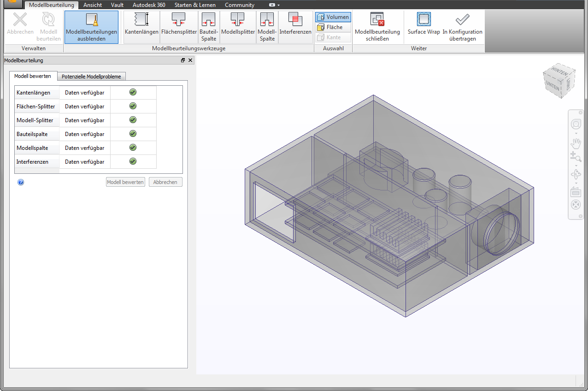
Task: Enable Volumen selection mode
Action: pyautogui.click(x=333, y=17)
